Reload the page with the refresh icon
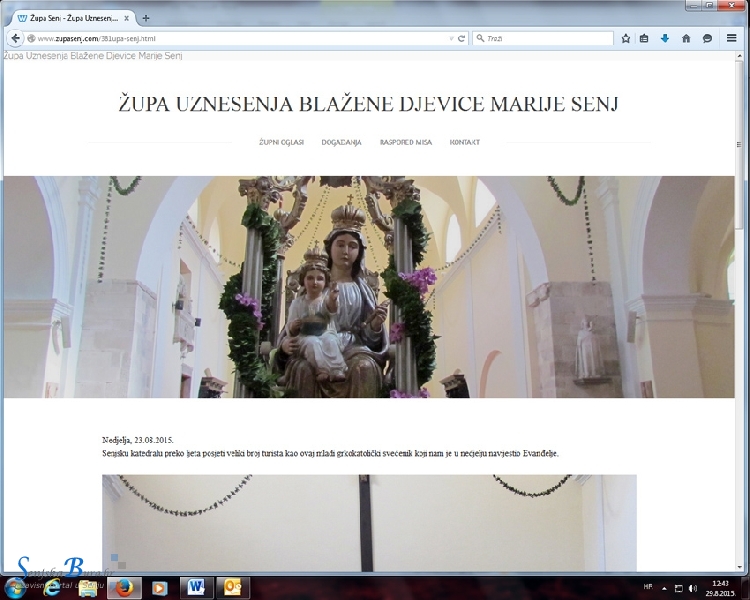This screenshot has height=600, width=750. tap(461, 39)
